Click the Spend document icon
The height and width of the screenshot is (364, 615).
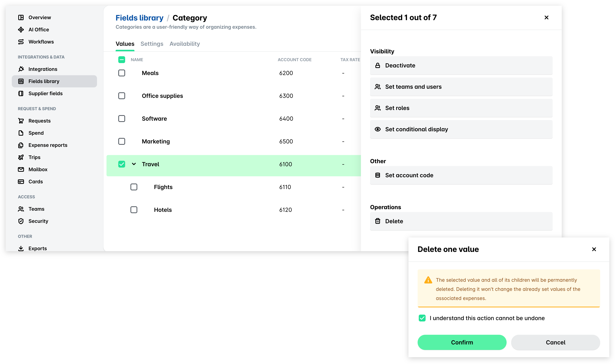(x=21, y=133)
